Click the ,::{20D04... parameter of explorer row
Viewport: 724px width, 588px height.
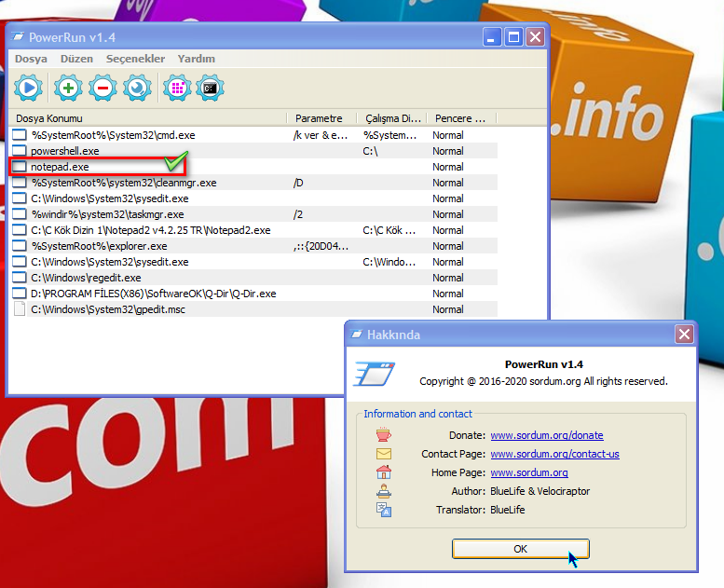click(x=321, y=246)
